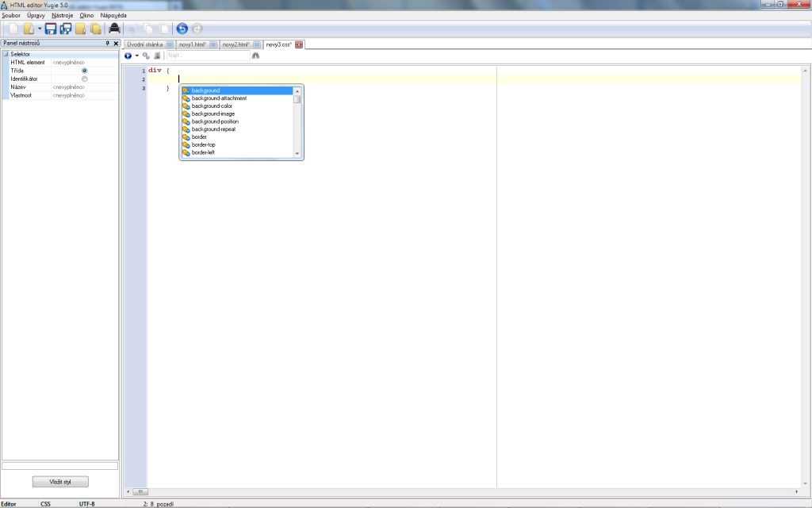Click the paste icon in main toolbar
Image resolution: width=812 pixels, height=508 pixels.
164,29
